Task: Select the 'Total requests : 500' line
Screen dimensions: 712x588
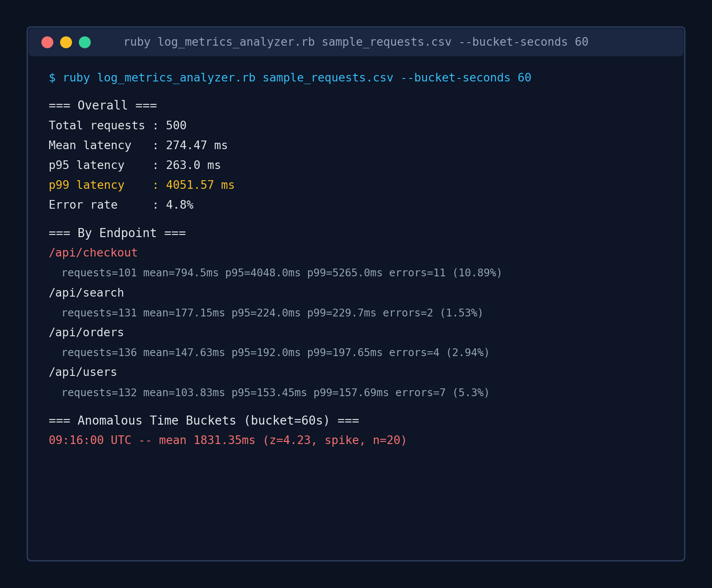Action: [x=118, y=125]
